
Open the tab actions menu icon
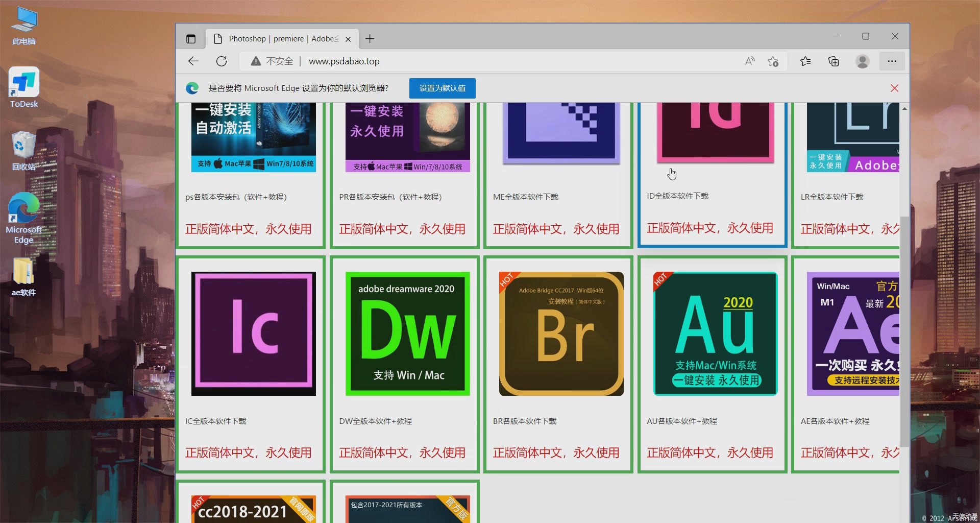(191, 39)
